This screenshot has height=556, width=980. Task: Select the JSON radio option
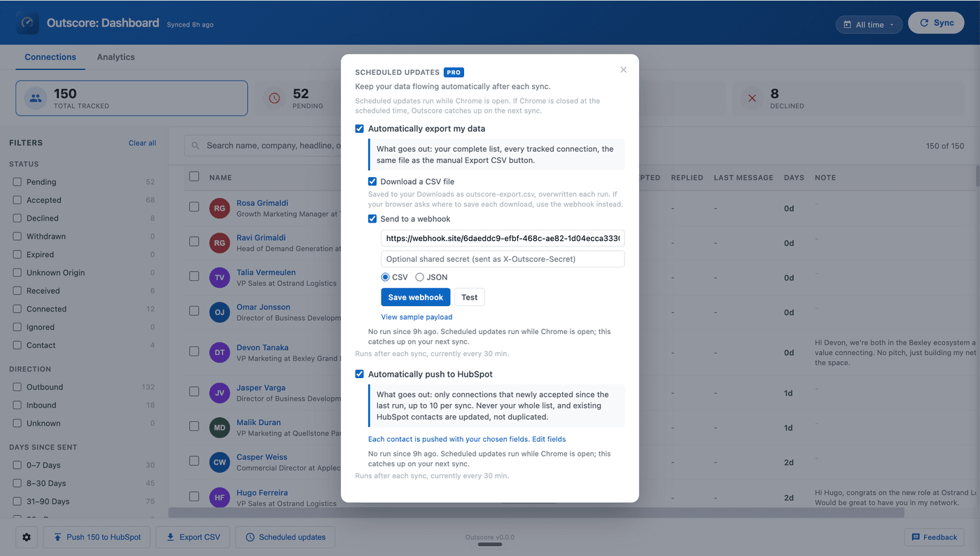point(420,277)
